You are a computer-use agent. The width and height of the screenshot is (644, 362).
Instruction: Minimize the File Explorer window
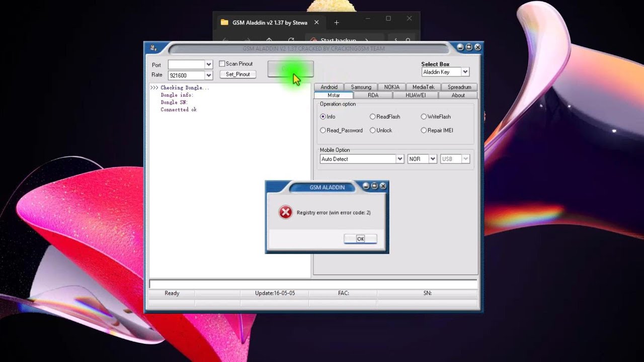[368, 19]
